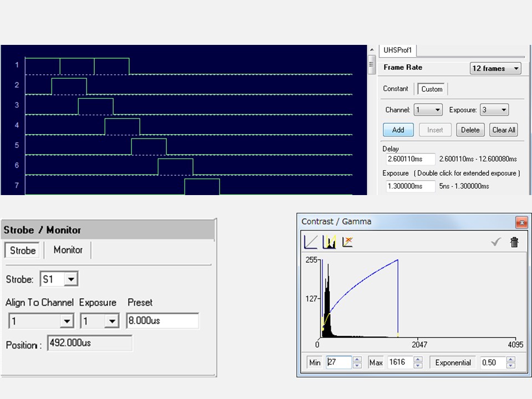Click the histogram icon in Contrast/Gamma toolbar
The image size is (532, 399).
[329, 242]
